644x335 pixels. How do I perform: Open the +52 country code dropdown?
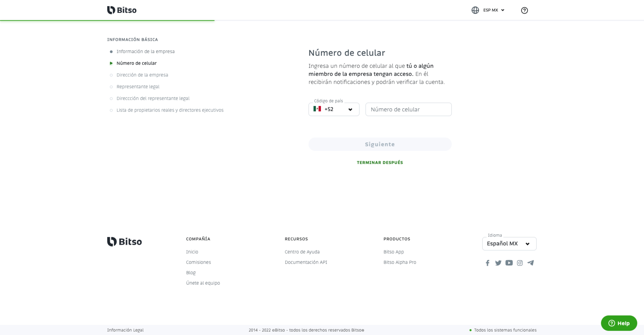click(x=334, y=109)
